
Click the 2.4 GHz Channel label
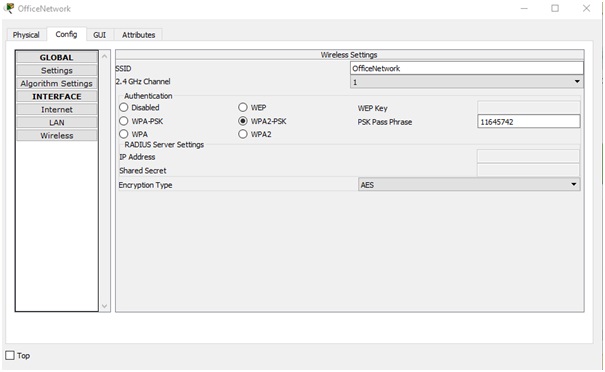143,81
